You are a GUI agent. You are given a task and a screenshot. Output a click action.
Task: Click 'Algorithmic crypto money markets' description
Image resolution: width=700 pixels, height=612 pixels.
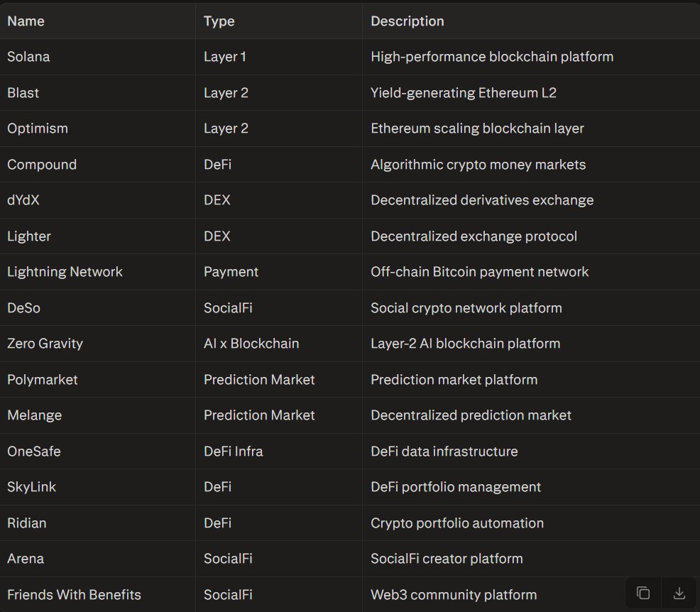478,165
